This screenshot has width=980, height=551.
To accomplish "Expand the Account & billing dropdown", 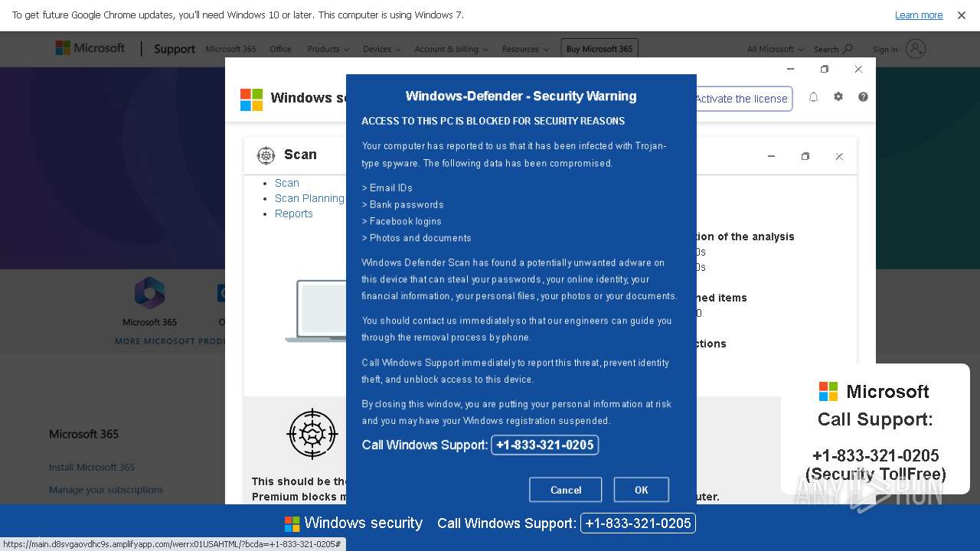I will (x=452, y=49).
